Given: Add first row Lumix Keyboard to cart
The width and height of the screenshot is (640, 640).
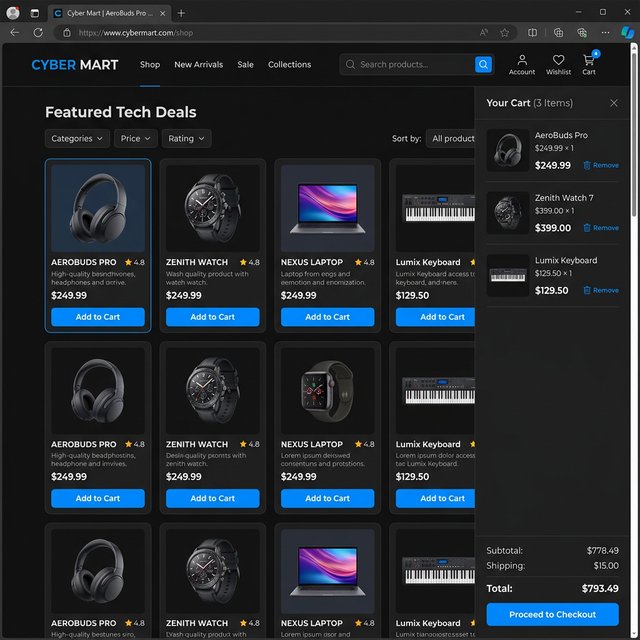Looking at the screenshot, I should click(x=435, y=317).
